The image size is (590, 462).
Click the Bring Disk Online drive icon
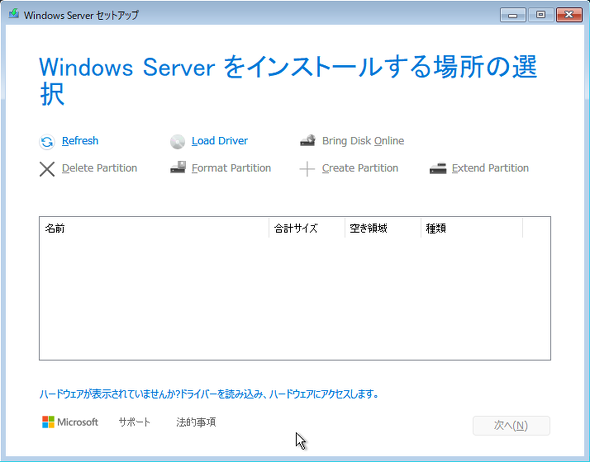pos(308,141)
